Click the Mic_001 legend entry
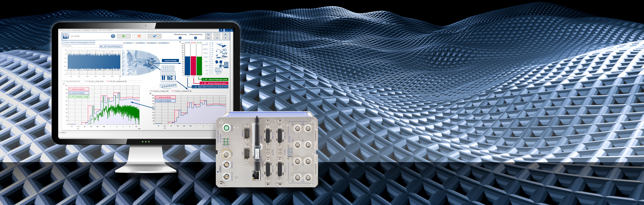Viewport: 644px width, 205px height. pos(67,46)
